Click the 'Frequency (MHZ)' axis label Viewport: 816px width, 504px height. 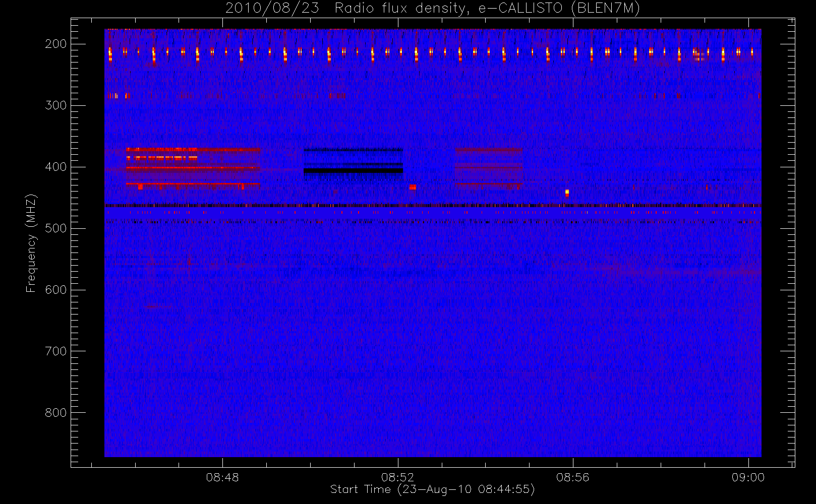click(31, 243)
